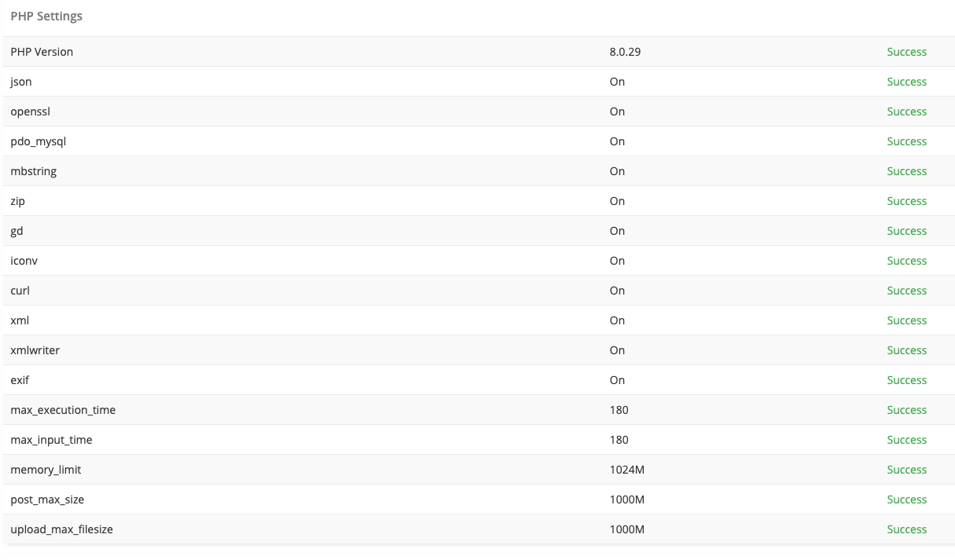Click the memory_limit setting label
The image size is (955, 560).
click(46, 470)
